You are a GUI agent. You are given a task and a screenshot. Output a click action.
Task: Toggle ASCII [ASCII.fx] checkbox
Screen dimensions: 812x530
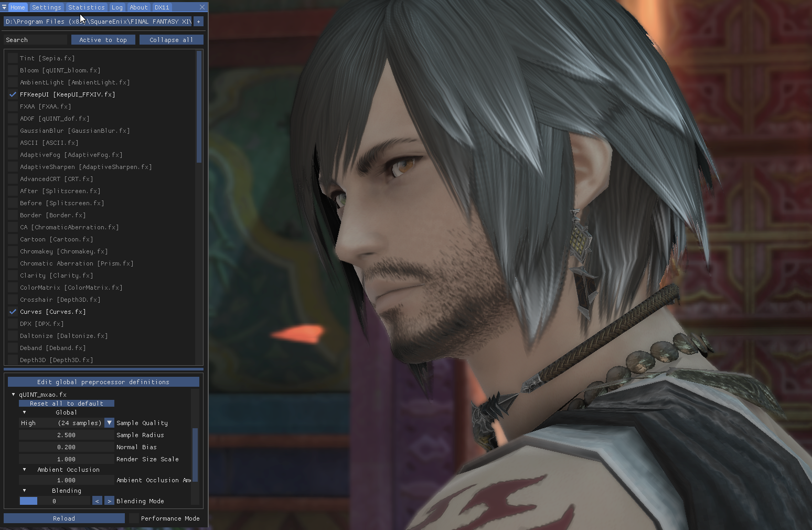tap(13, 143)
